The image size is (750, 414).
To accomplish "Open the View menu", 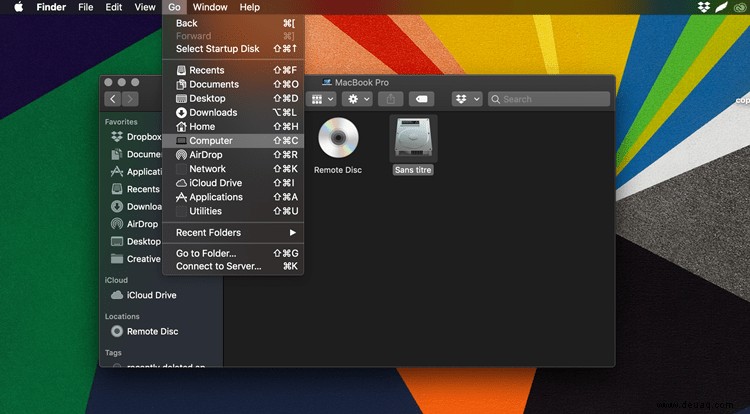I will (145, 7).
